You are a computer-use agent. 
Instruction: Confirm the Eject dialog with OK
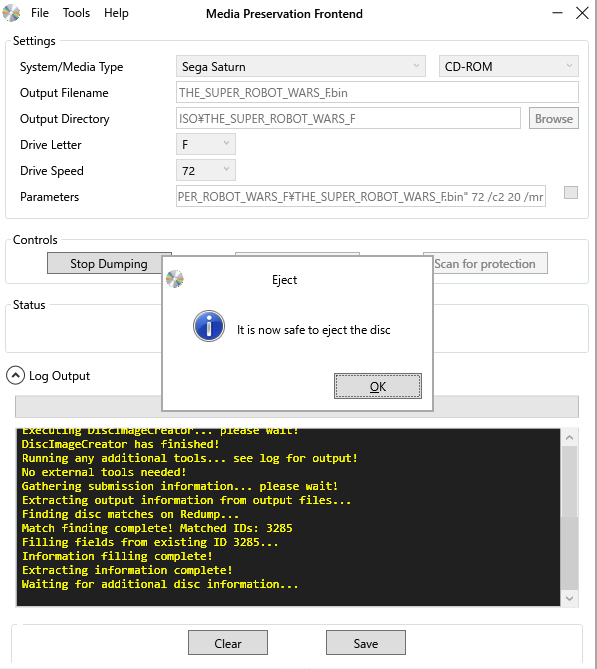[378, 386]
